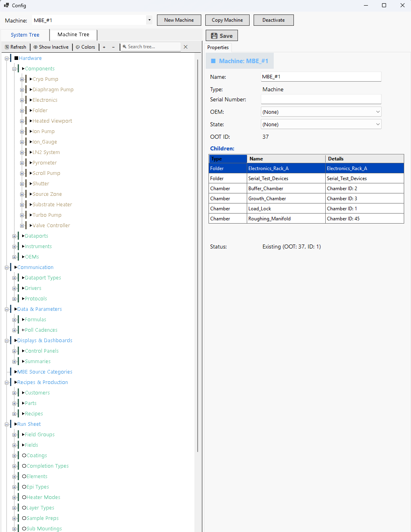The height and width of the screenshot is (532, 411).
Task: Switch to the System Tree tab
Action: click(25, 35)
